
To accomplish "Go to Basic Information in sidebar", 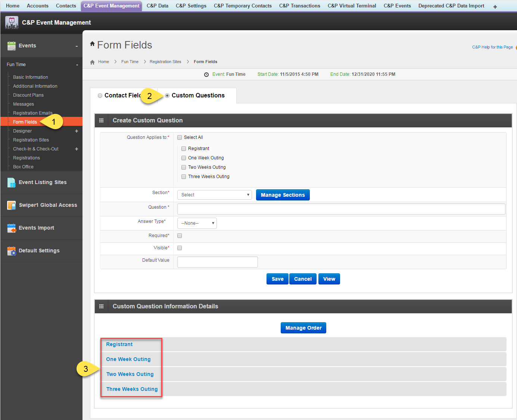I will point(31,77).
